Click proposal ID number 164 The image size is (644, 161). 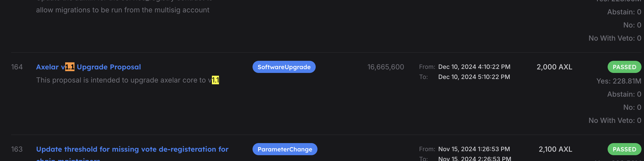(x=17, y=67)
